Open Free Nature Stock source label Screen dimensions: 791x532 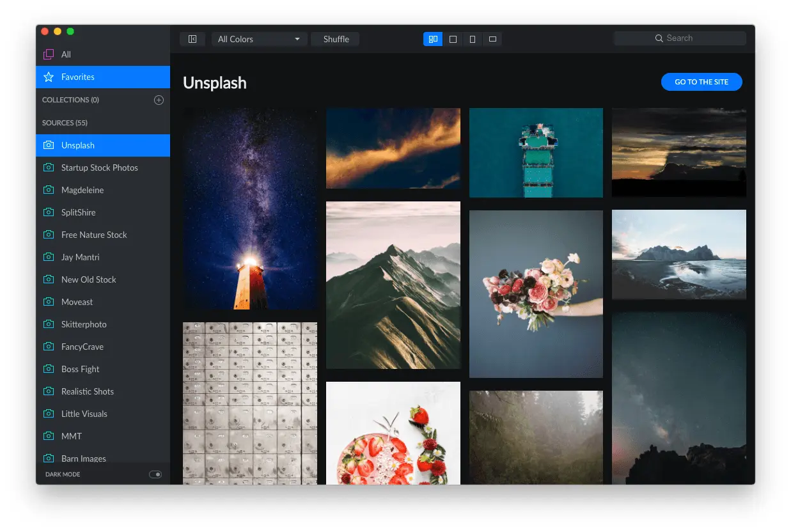[94, 235]
